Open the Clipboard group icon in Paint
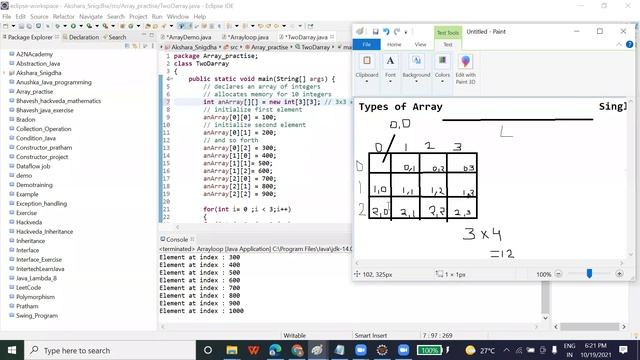Screen dimensions: 640x360 (367, 61)
